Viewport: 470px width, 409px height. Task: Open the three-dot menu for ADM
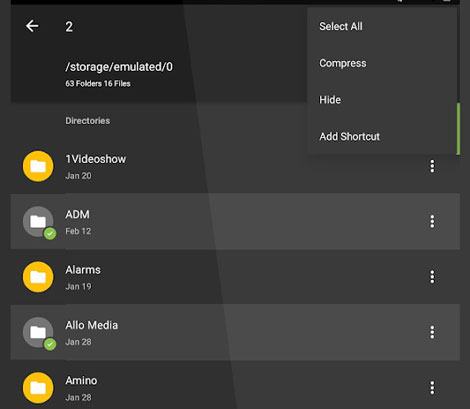(432, 221)
